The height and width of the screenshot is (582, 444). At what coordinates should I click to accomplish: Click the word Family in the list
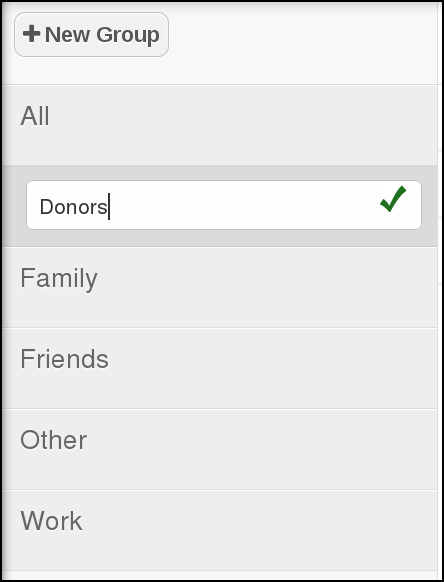pyautogui.click(x=59, y=278)
